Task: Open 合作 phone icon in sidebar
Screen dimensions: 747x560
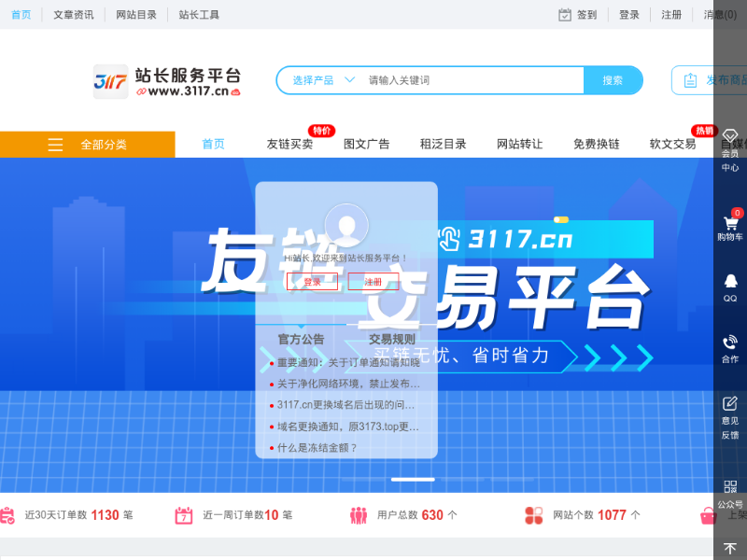Action: [730, 343]
